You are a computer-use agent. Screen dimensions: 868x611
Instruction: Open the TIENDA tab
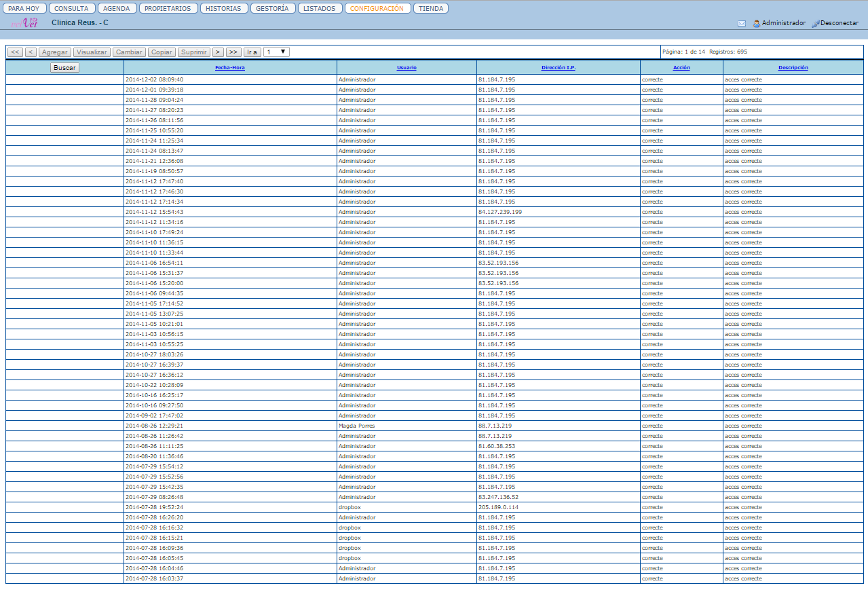431,9
